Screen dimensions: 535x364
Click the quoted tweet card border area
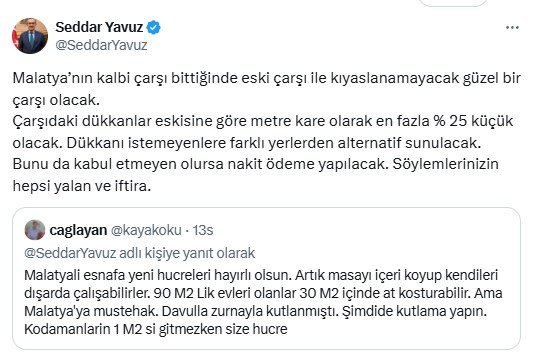(266, 278)
